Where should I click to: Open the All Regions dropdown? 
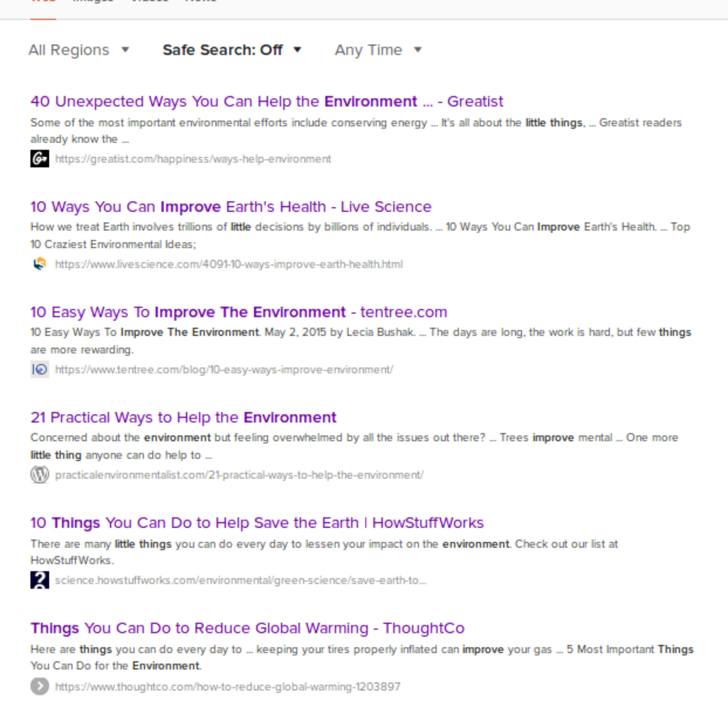pyautogui.click(x=79, y=50)
